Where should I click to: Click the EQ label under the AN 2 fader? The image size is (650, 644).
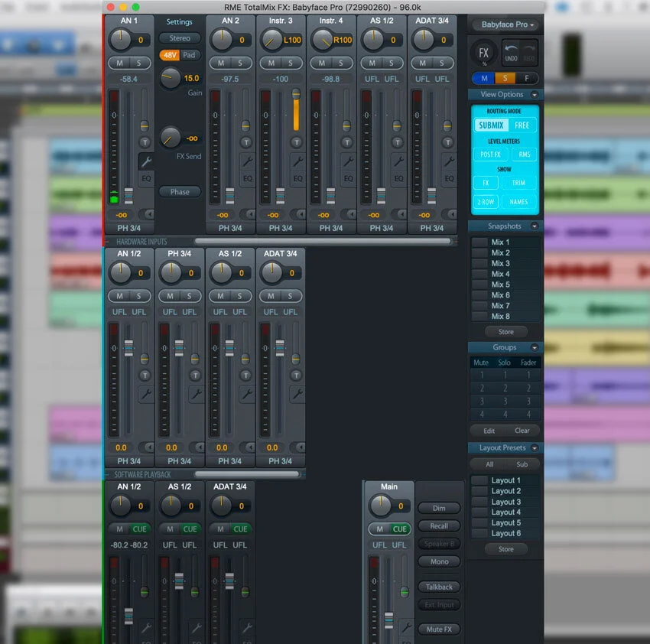point(246,177)
